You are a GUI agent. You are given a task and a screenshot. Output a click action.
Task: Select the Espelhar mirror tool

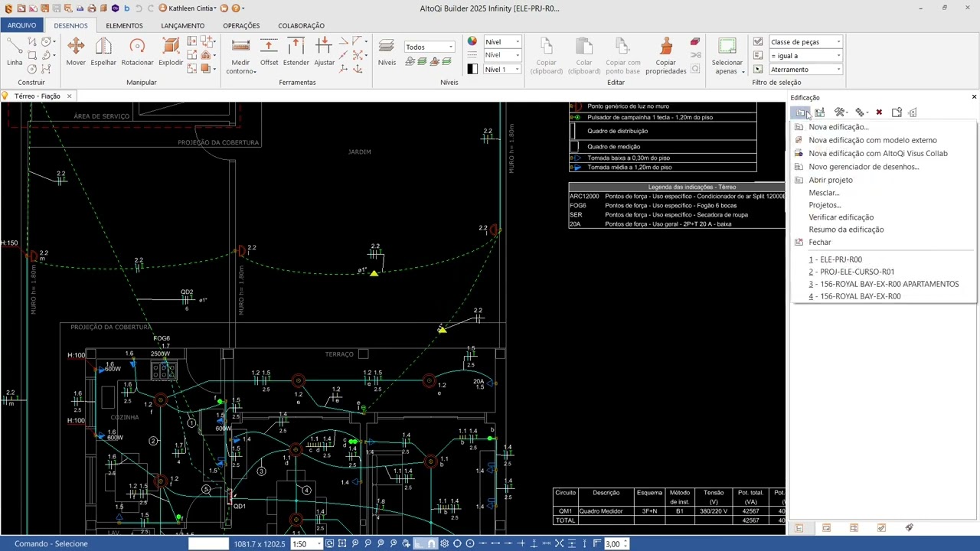click(103, 52)
